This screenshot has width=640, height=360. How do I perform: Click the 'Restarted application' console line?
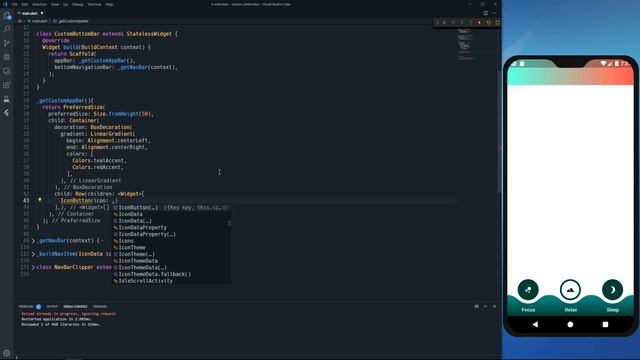[57, 319]
